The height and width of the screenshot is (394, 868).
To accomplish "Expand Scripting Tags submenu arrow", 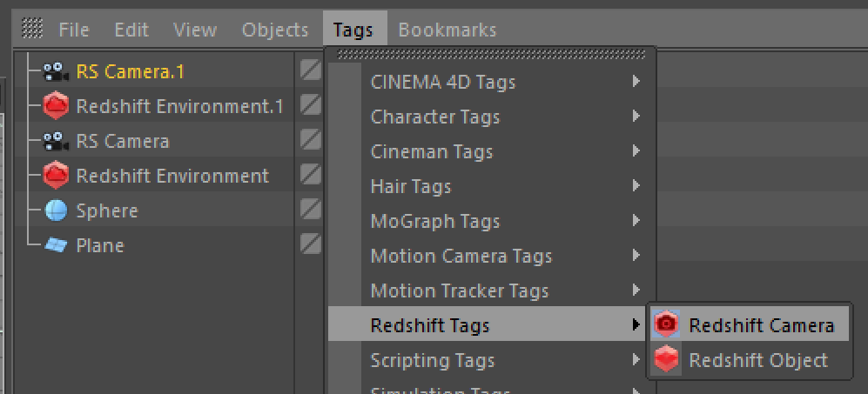I will 636,360.
